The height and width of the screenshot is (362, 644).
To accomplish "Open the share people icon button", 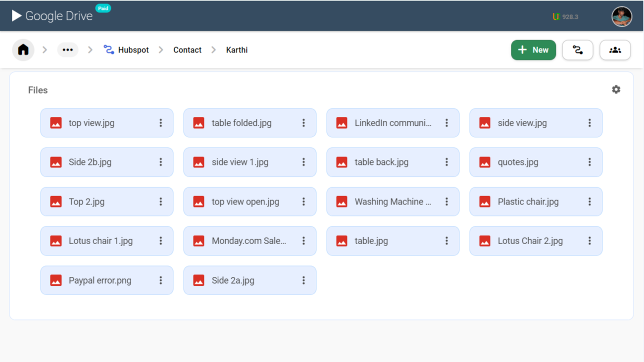I will [615, 50].
